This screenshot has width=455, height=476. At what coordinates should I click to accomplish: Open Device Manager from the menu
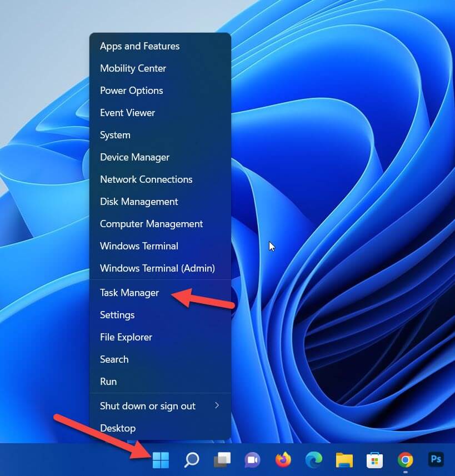click(x=134, y=157)
